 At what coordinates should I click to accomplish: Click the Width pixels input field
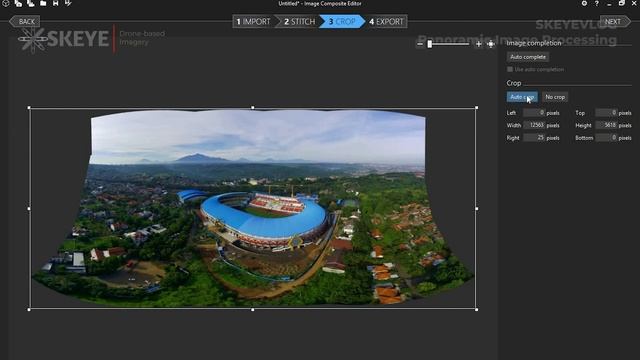[x=534, y=125]
